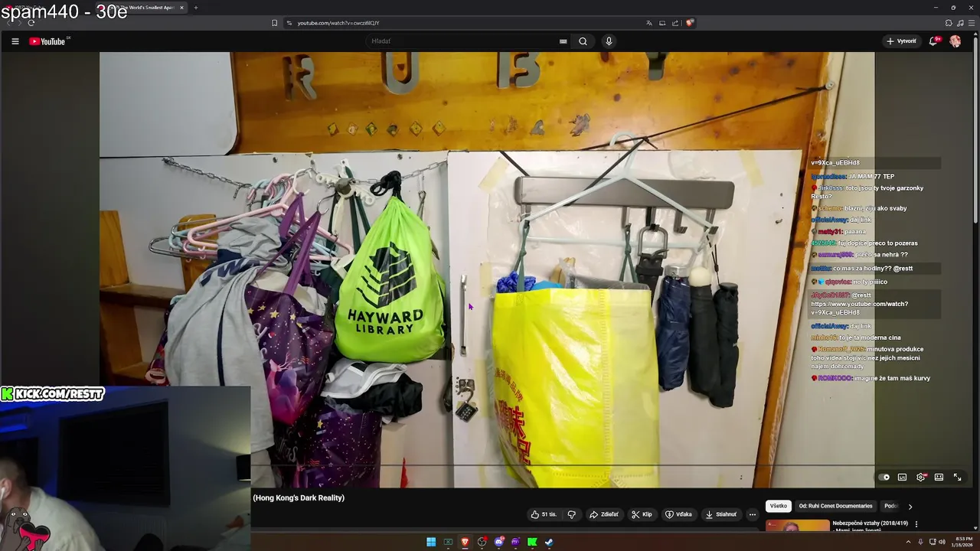This screenshot has height=551, width=980.
Task: Show hidden system tray icons
Action: (x=910, y=542)
